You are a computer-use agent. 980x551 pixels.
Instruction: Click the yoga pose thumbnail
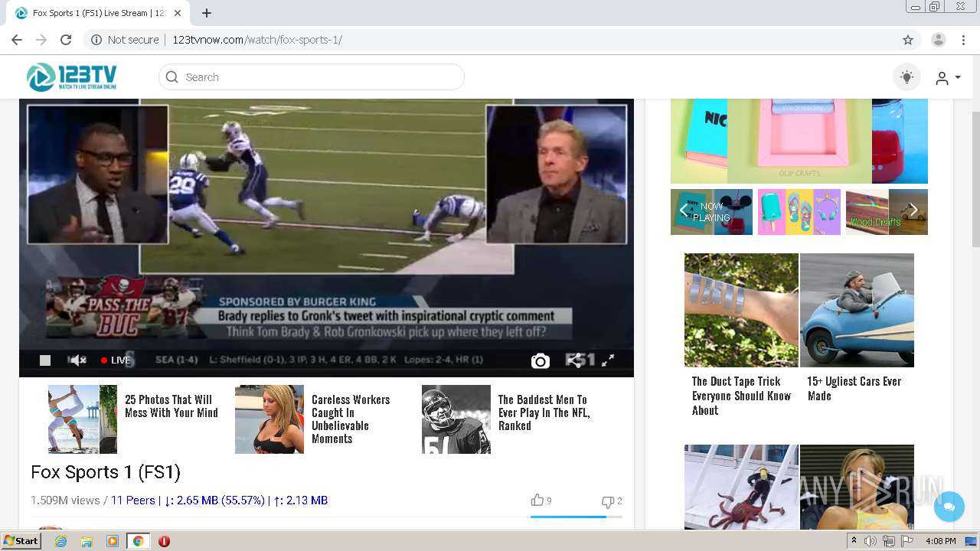click(83, 419)
